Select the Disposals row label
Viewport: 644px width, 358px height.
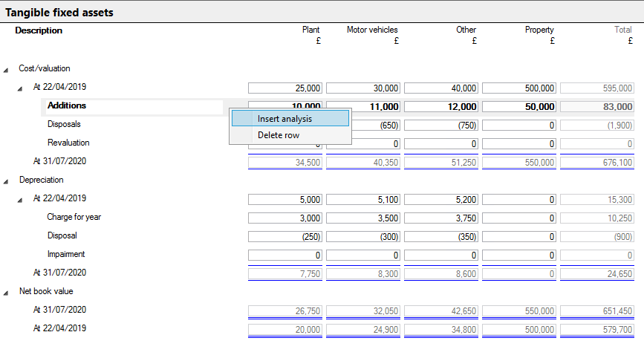click(x=64, y=124)
